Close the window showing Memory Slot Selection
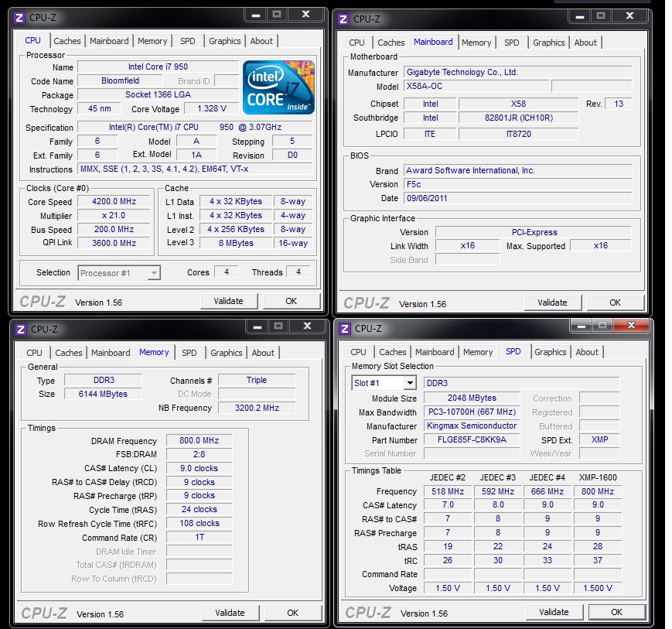Screen dimensions: 672x629 pyautogui.click(x=631, y=326)
